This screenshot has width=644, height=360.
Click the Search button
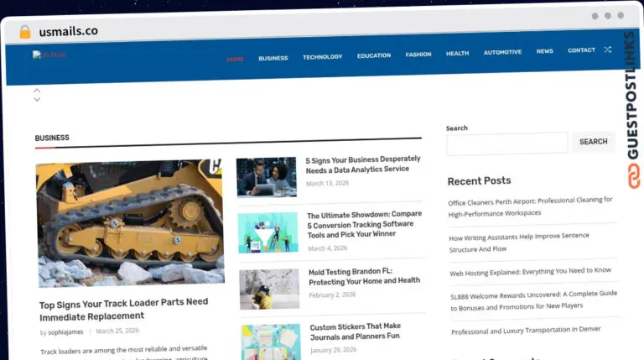593,142
